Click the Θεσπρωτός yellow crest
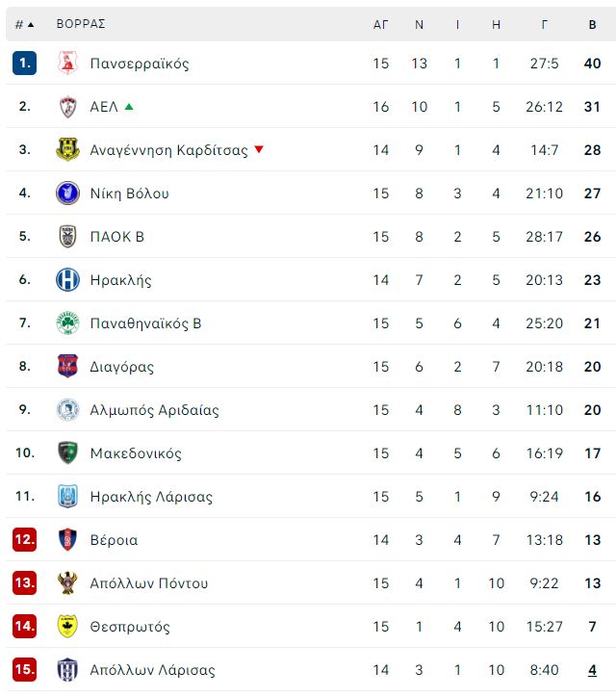 (67, 627)
